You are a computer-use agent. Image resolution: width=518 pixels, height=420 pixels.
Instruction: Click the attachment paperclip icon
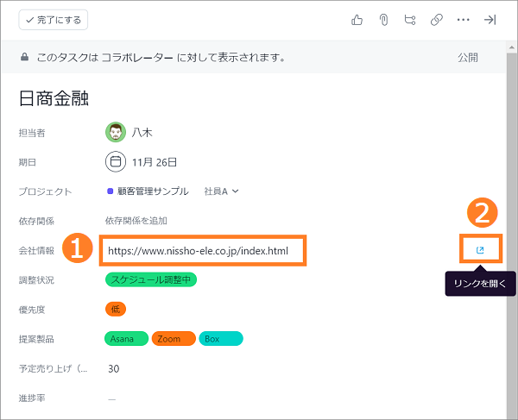tap(383, 20)
